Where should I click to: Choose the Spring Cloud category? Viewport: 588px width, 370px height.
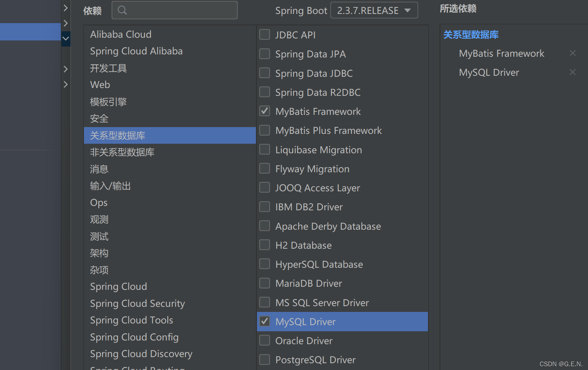[170, 286]
